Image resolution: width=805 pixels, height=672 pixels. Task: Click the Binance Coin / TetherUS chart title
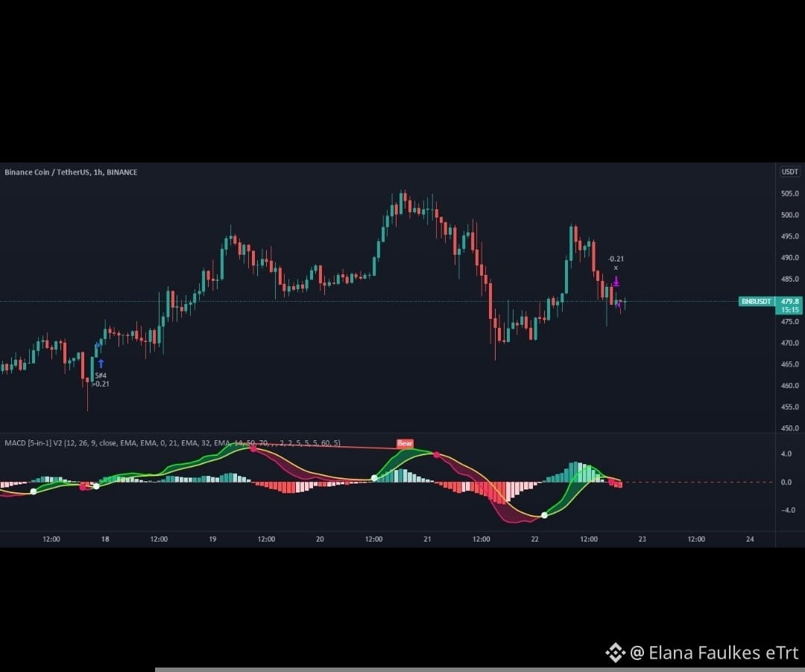tap(71, 172)
